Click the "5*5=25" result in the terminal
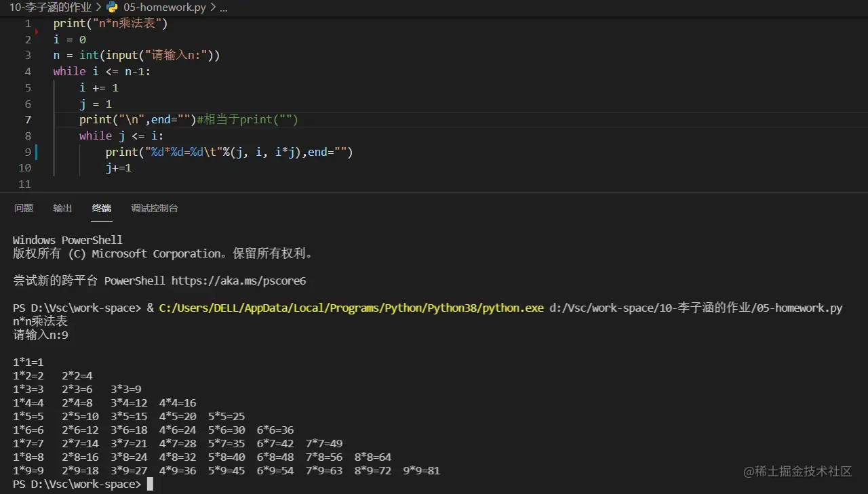 [226, 416]
